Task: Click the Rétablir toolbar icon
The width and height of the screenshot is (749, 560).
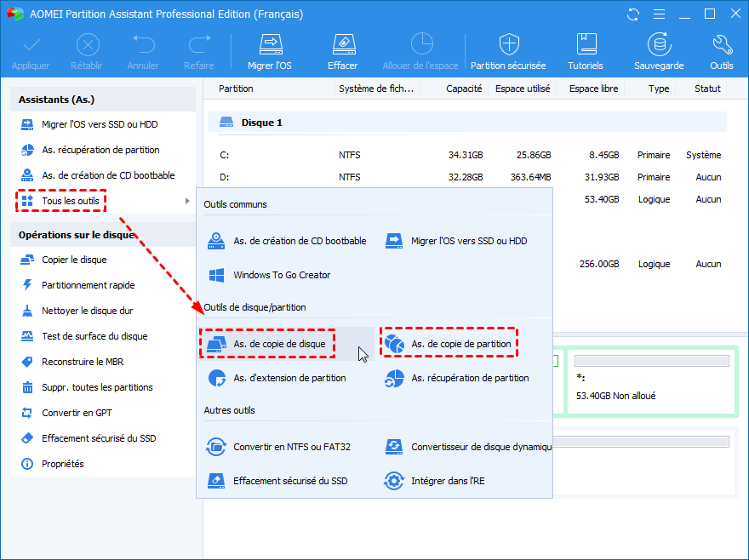Action: [x=88, y=45]
